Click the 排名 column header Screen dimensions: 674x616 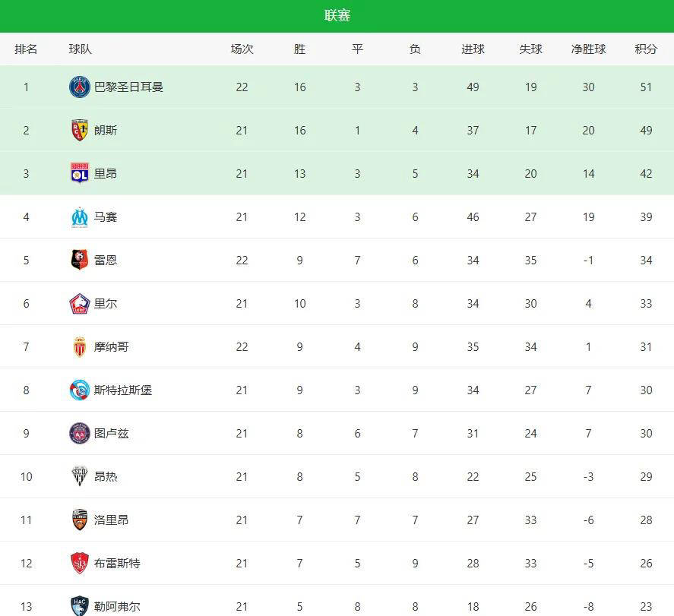coord(26,49)
